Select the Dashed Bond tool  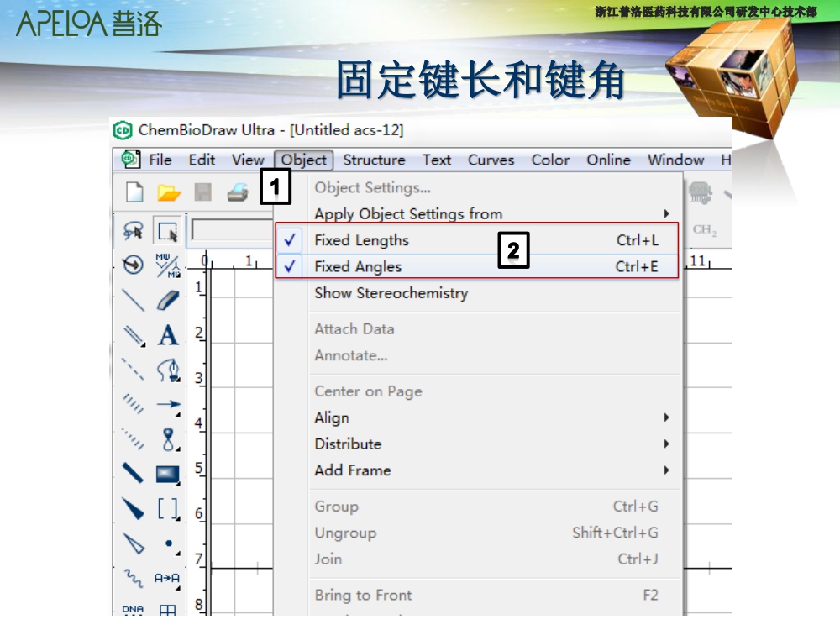tap(133, 370)
